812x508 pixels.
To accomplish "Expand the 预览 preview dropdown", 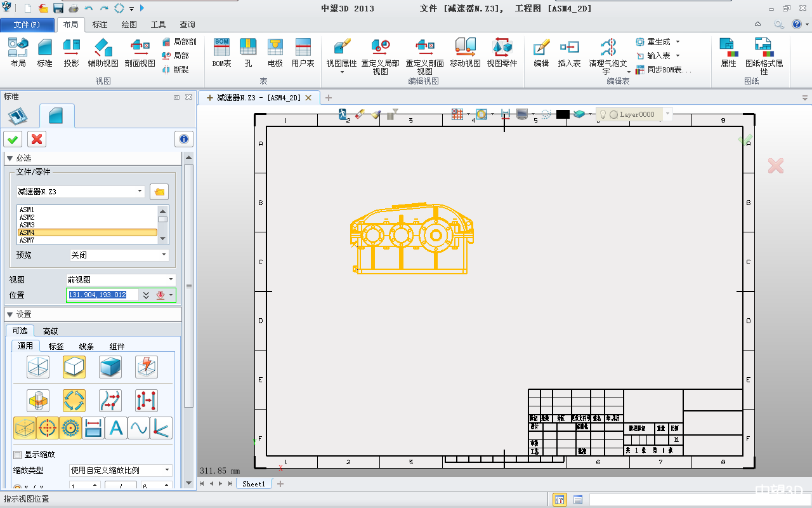I will 119,255.
